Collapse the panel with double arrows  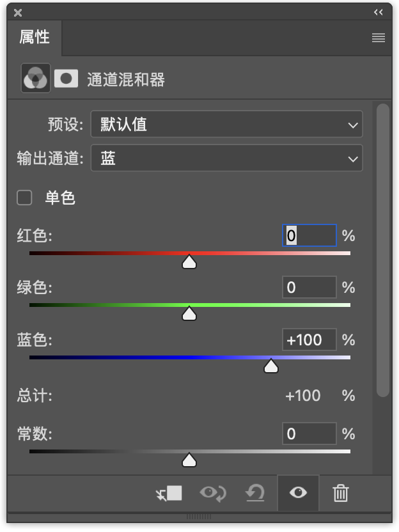(379, 12)
